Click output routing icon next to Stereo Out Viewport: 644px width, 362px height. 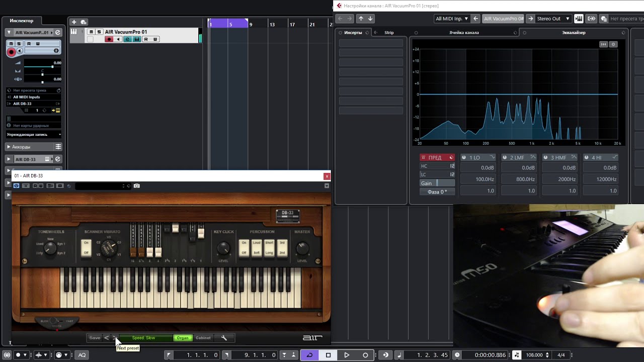coord(591,19)
